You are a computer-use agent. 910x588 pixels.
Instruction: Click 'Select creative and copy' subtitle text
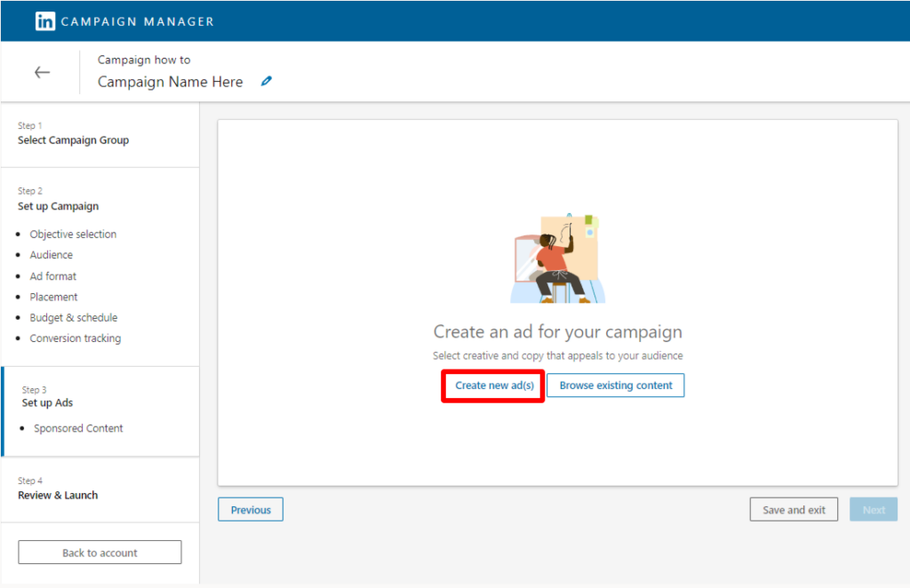point(558,355)
